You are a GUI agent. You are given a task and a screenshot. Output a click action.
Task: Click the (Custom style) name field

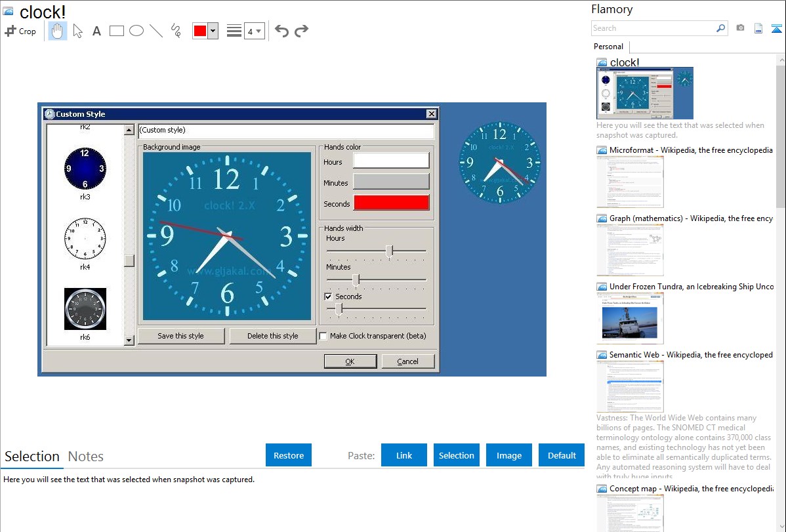[x=285, y=131]
